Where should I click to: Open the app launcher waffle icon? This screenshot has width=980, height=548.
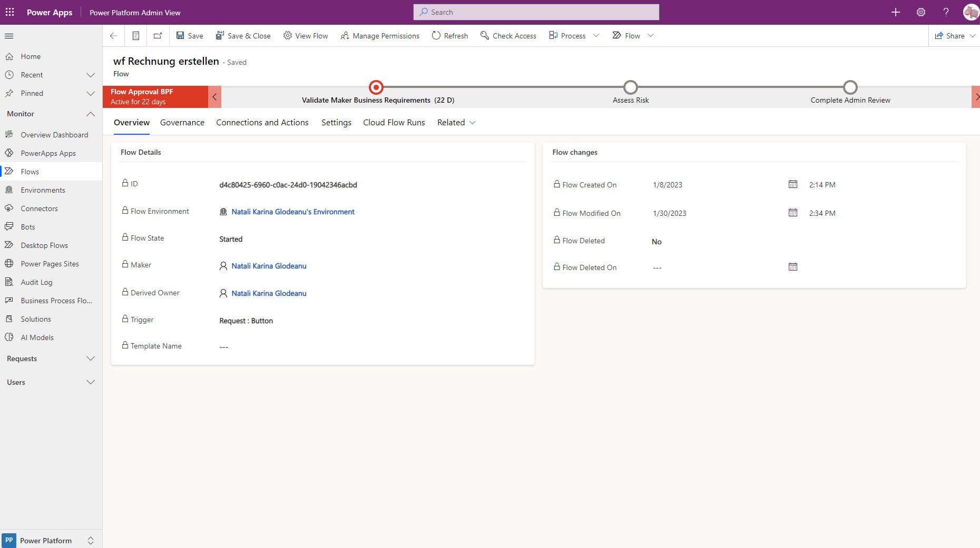(x=10, y=12)
